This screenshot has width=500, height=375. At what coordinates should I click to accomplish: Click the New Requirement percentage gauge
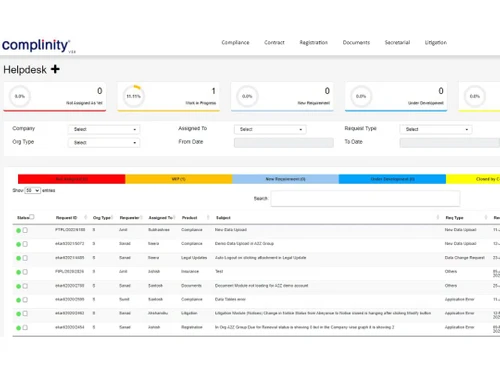247,96
